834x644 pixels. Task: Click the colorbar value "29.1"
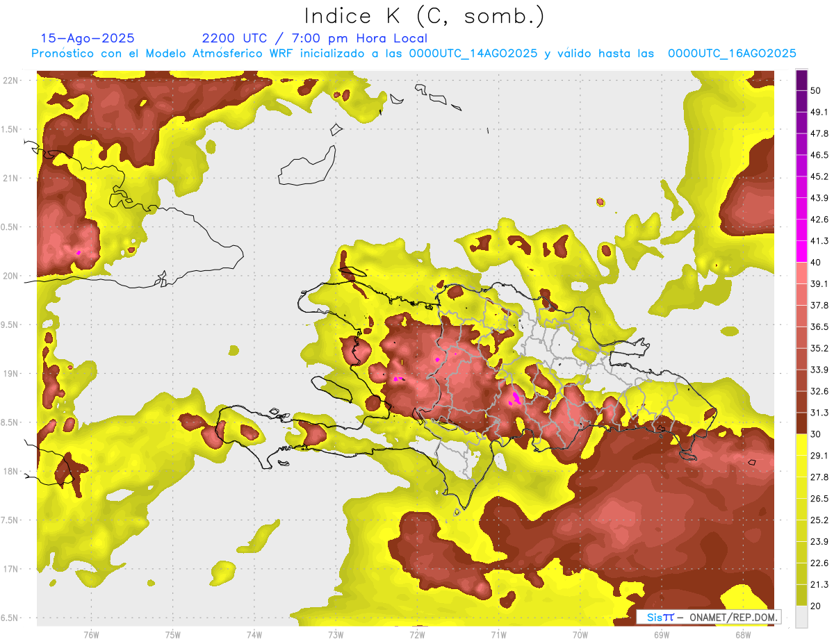coord(819,456)
